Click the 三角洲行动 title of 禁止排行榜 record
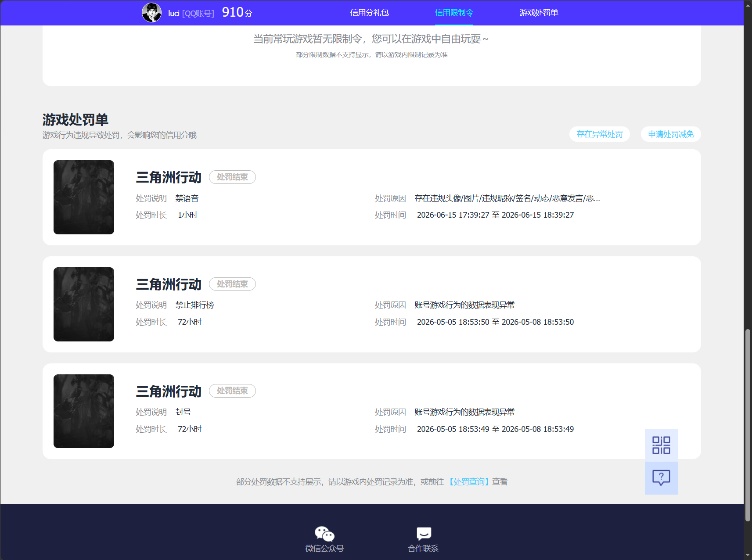 point(169,284)
